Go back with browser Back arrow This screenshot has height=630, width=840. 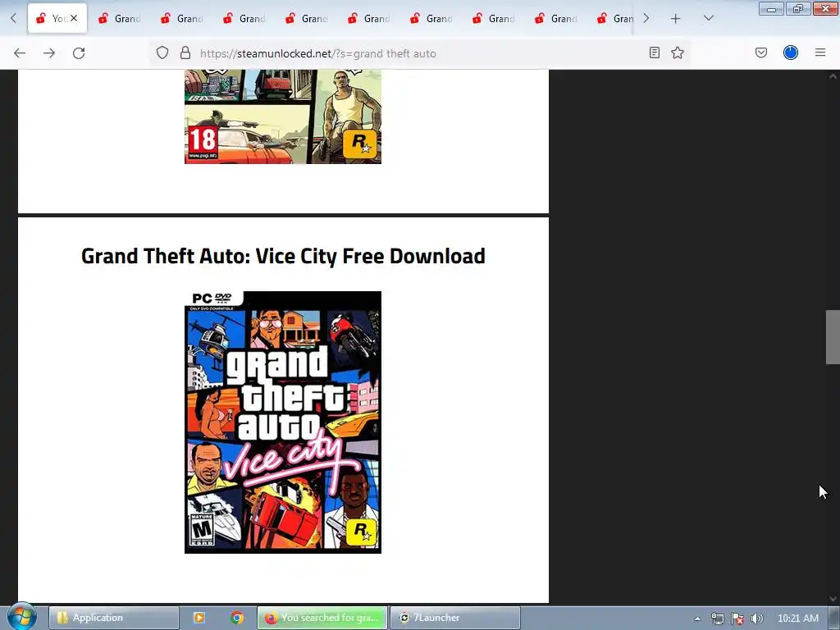20,53
